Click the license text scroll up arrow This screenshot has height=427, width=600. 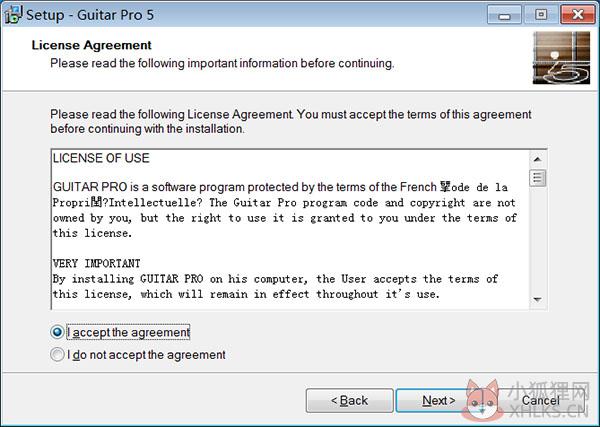pyautogui.click(x=538, y=159)
